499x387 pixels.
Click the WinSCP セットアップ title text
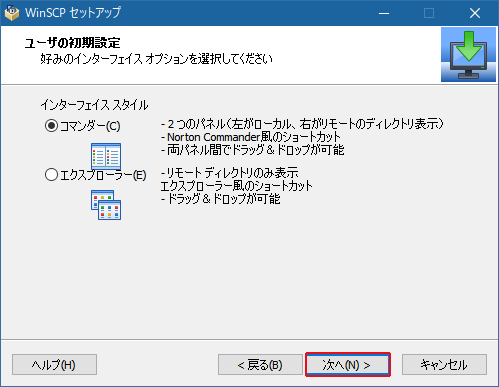tap(73, 13)
